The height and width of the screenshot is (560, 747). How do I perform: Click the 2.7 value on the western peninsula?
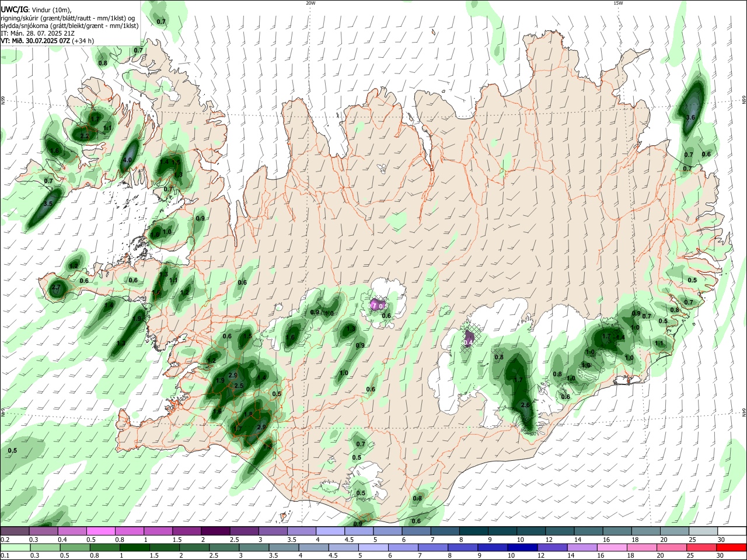click(x=57, y=288)
